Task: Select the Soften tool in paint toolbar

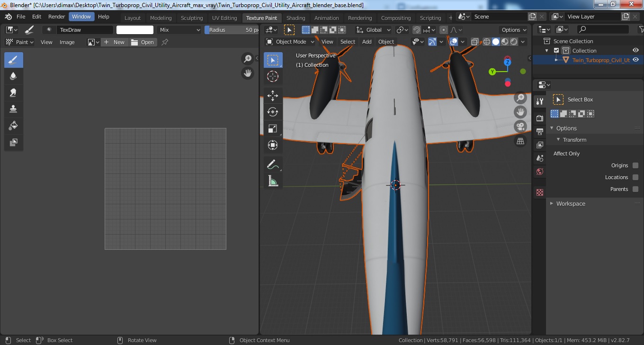Action: tap(14, 76)
